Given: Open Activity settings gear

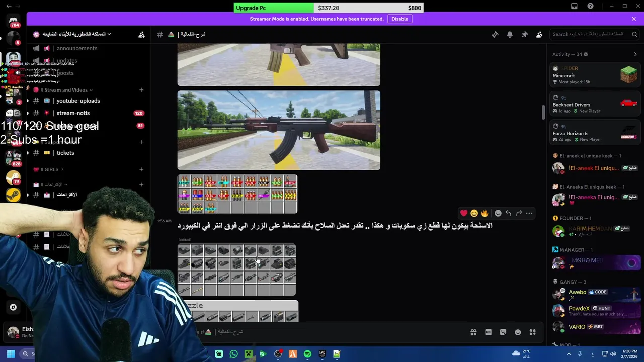Looking at the screenshot, I should (x=586, y=54).
